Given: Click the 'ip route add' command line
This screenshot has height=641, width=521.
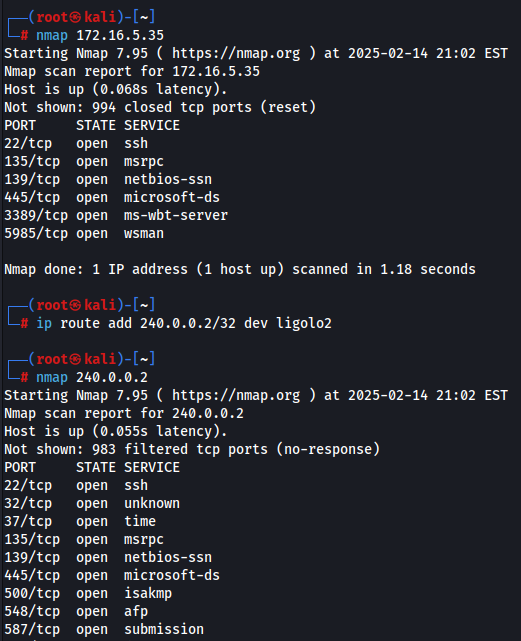Looking at the screenshot, I should [184, 323].
